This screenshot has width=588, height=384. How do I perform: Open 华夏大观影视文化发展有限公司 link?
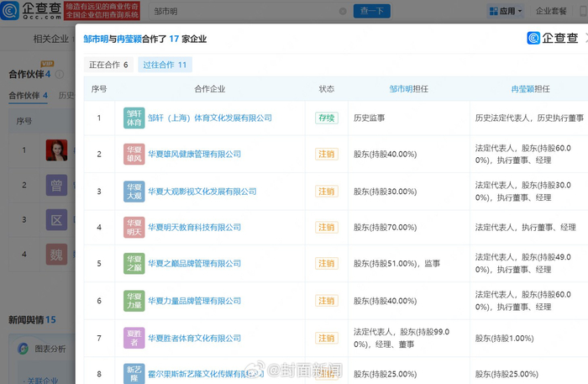click(202, 192)
